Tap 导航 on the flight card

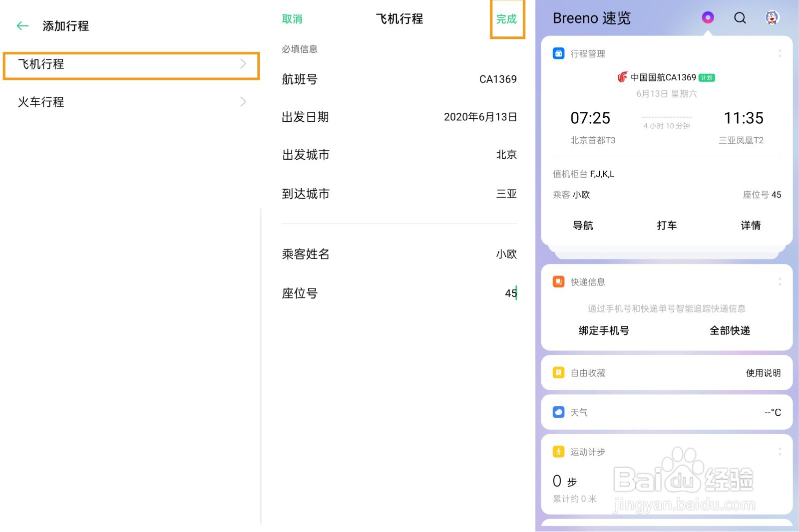[583, 226]
